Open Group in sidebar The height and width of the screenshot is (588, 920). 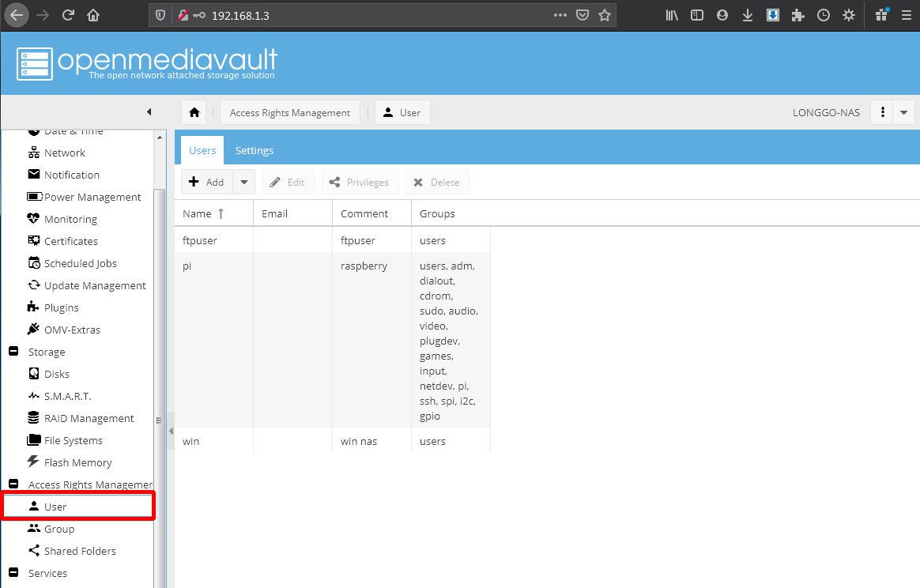pyautogui.click(x=59, y=529)
